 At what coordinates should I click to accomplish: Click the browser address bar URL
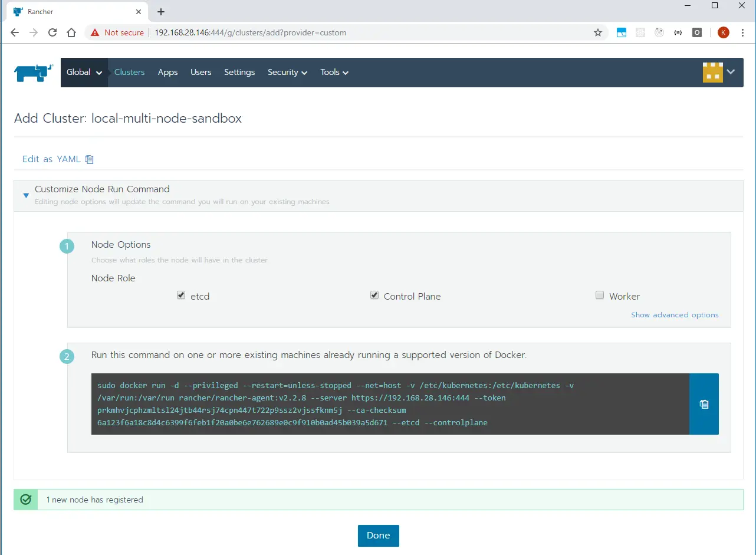coord(250,33)
